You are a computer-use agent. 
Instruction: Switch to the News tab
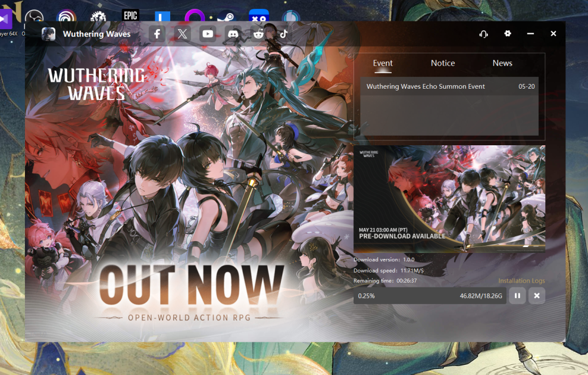click(x=502, y=63)
